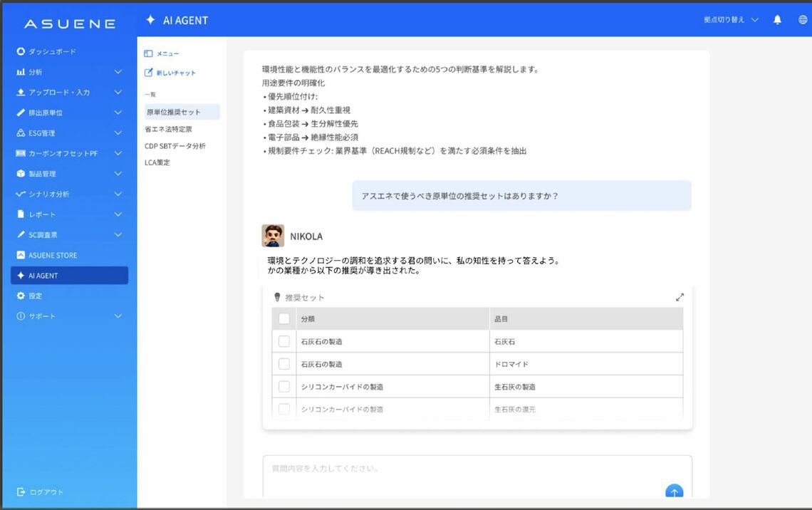812x510 pixels.
Task: Check the 石灰石 row checkbox
Action: tap(284, 341)
